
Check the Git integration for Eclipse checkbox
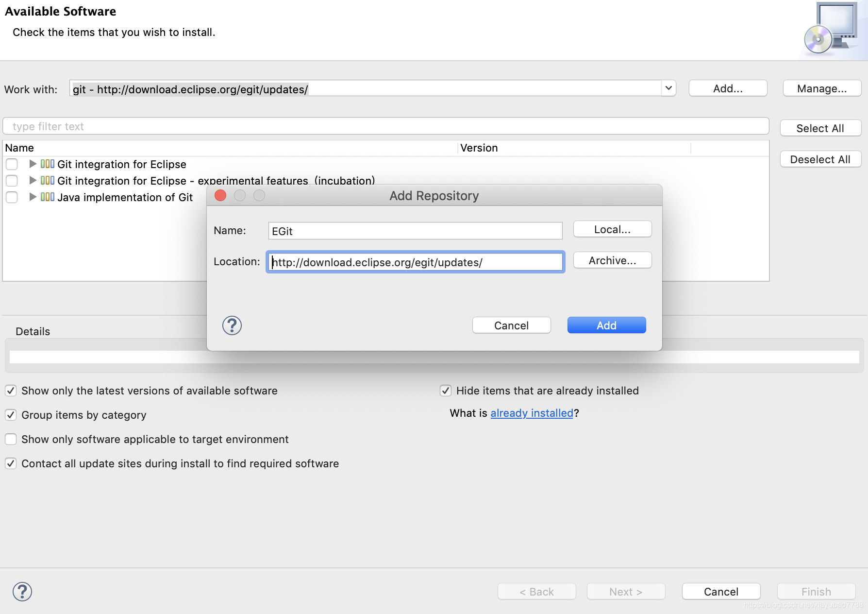[12, 164]
